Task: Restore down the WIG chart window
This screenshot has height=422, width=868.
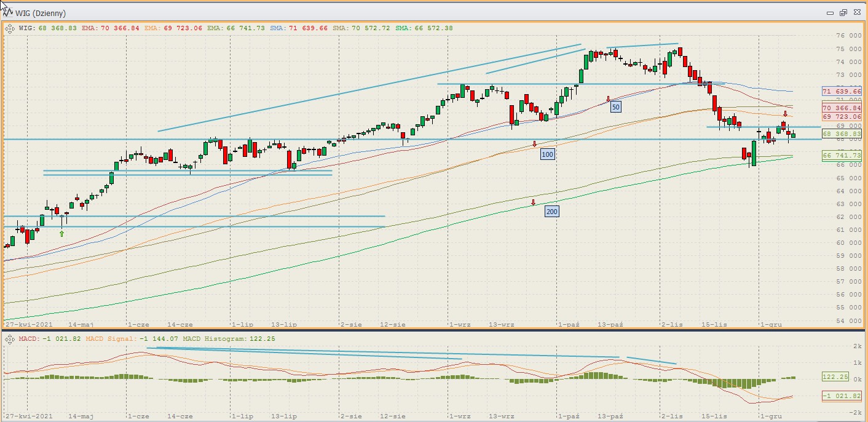Action: point(842,13)
